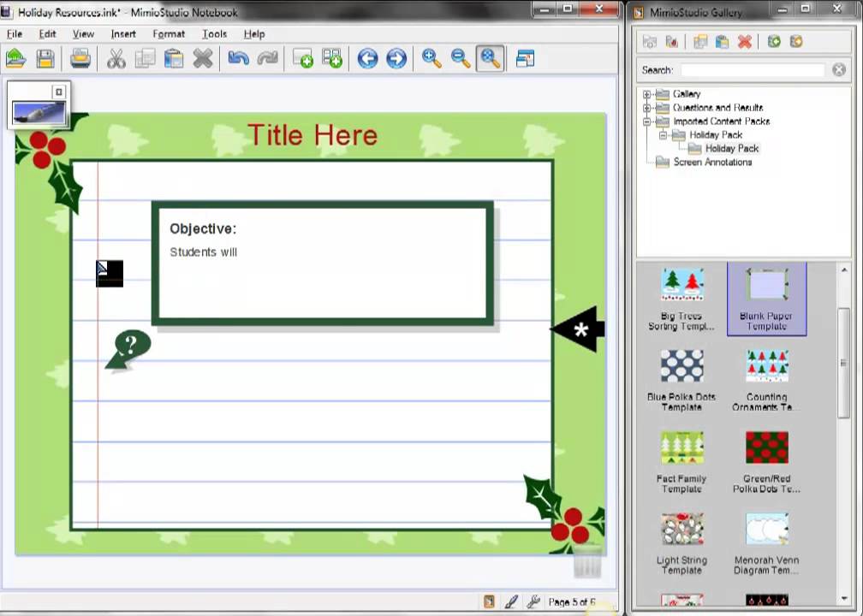Collapse the Imported Content Packs node
The width and height of the screenshot is (863, 616).
(x=647, y=121)
